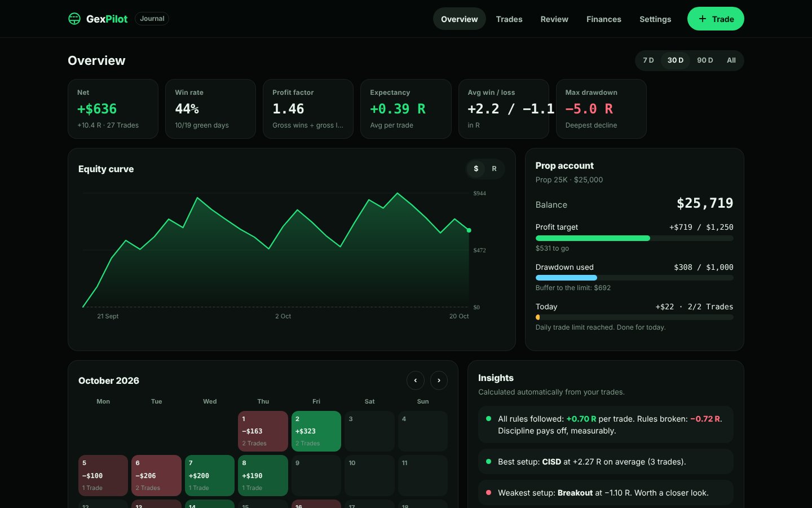Open October 5 day with -$100
The width and height of the screenshot is (812, 508).
(x=103, y=475)
